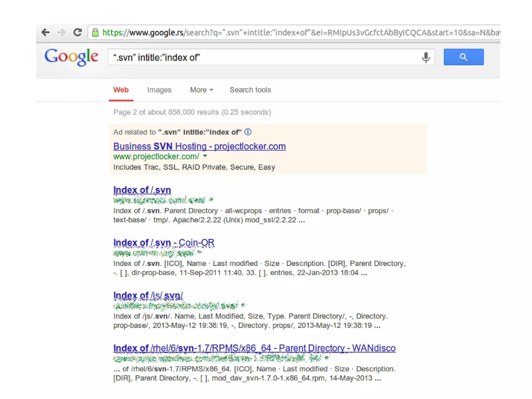This screenshot has height=399, width=532.
Task: Open the Search tools option
Action: coord(250,90)
